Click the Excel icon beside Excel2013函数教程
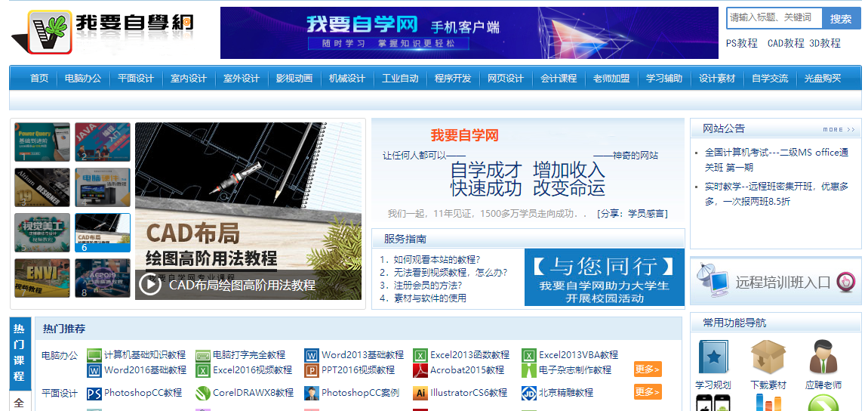 [421, 355]
